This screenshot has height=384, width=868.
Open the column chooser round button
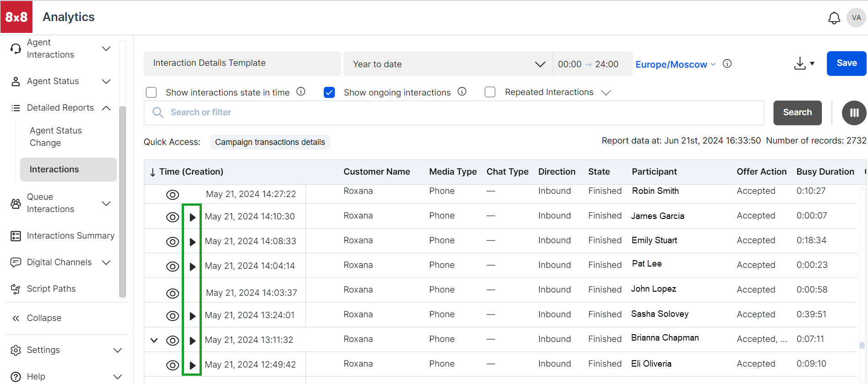pyautogui.click(x=854, y=112)
